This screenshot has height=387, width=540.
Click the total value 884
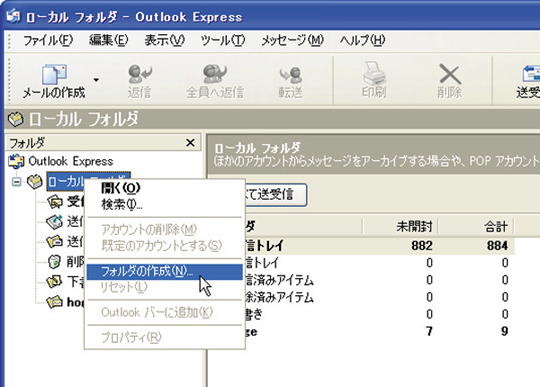click(x=497, y=246)
